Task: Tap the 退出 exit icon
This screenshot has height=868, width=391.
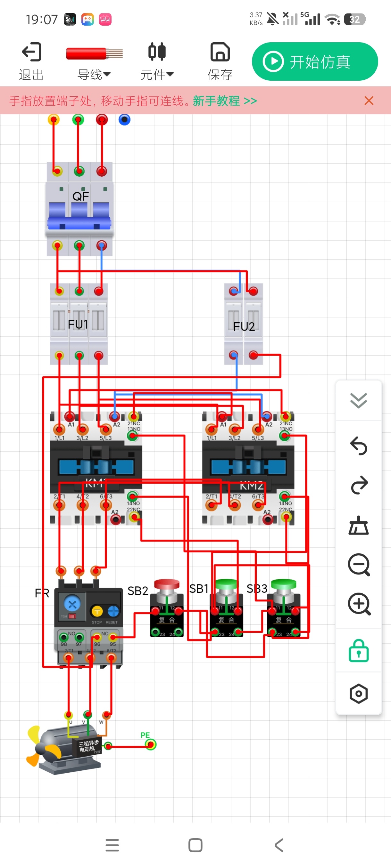Action: pyautogui.click(x=31, y=61)
